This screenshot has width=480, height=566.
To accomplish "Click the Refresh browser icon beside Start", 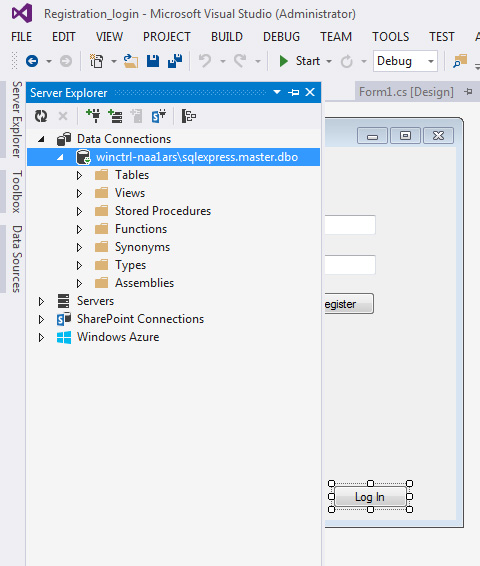I will 346,61.
